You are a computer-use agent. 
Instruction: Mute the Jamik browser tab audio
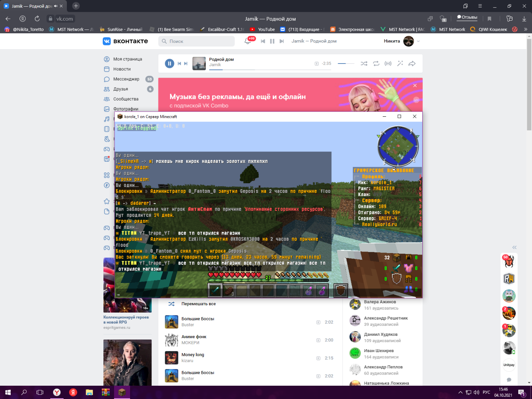(56, 6)
